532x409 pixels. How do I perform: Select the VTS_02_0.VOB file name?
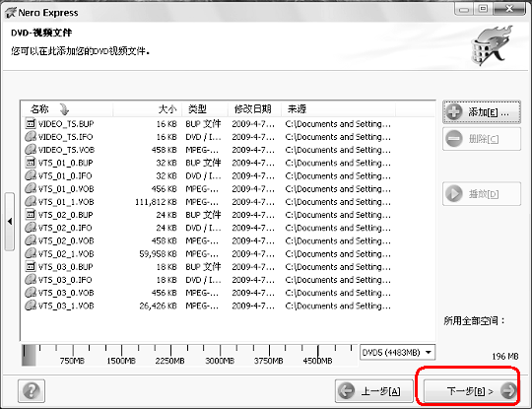[66, 240]
